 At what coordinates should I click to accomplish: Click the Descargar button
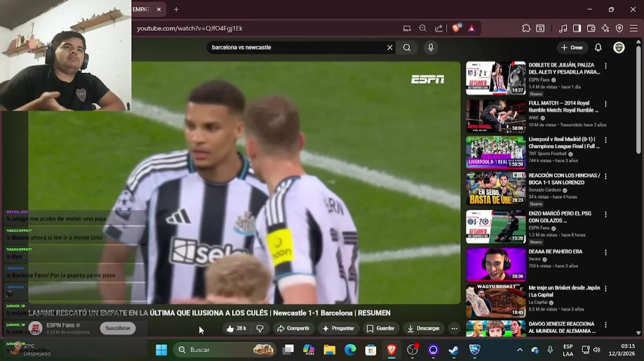click(423, 328)
